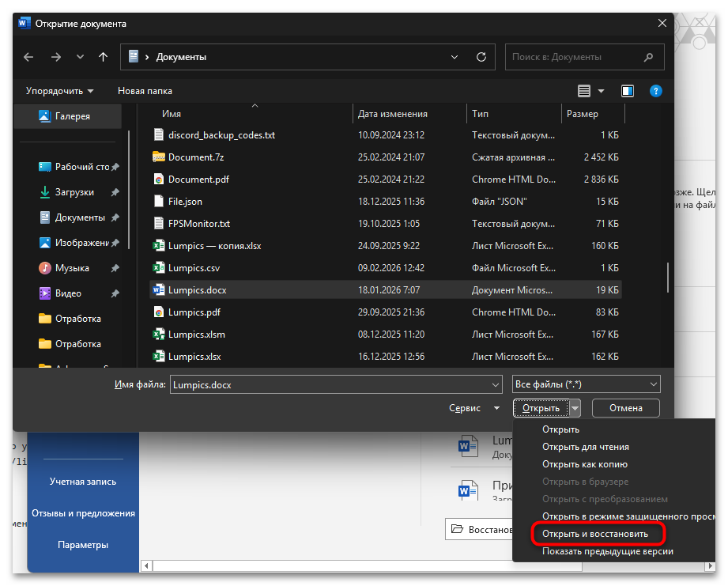This screenshot has height=586, width=728.
Task: Expand the Сервис tools dropdown
Action: pyautogui.click(x=473, y=408)
